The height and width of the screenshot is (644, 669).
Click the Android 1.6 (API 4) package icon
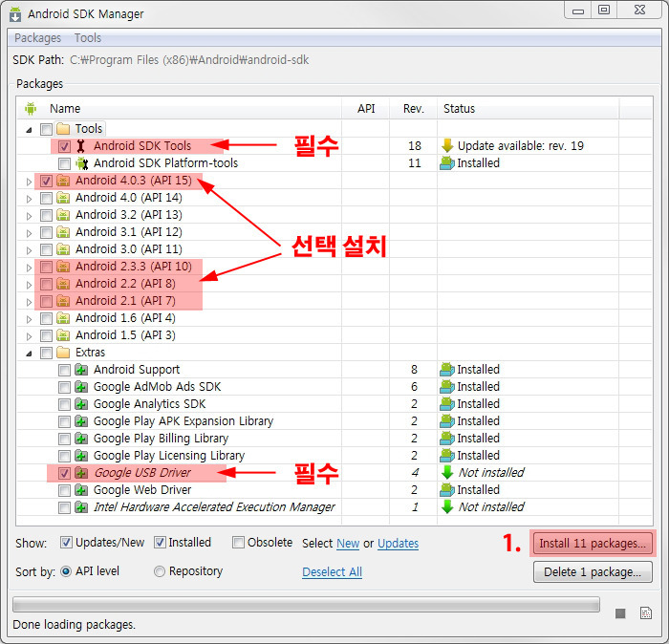point(63,318)
